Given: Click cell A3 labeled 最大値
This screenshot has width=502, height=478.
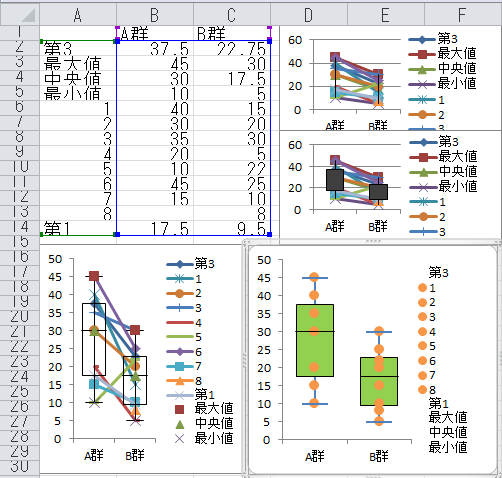Looking at the screenshot, I should pos(78,64).
